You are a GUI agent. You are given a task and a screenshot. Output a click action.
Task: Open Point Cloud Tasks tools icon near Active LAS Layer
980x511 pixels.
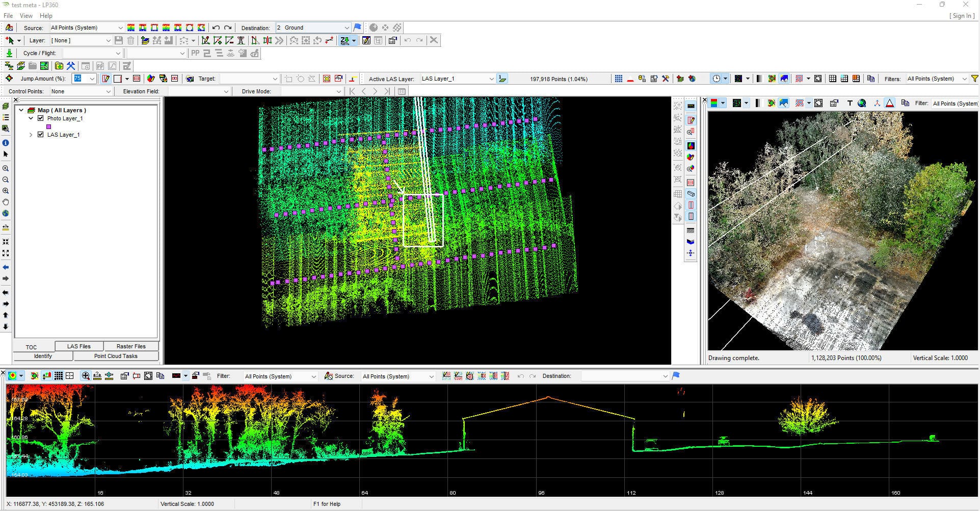click(665, 79)
